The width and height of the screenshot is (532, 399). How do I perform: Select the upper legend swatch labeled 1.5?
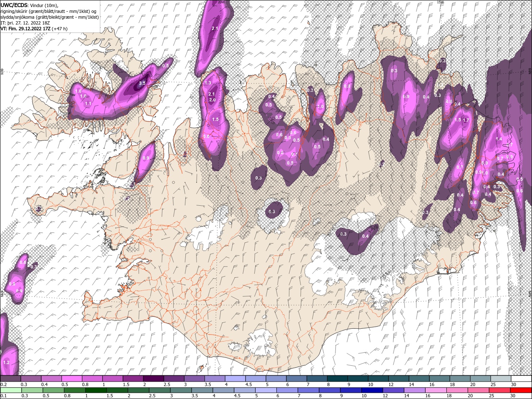[x=133, y=379]
